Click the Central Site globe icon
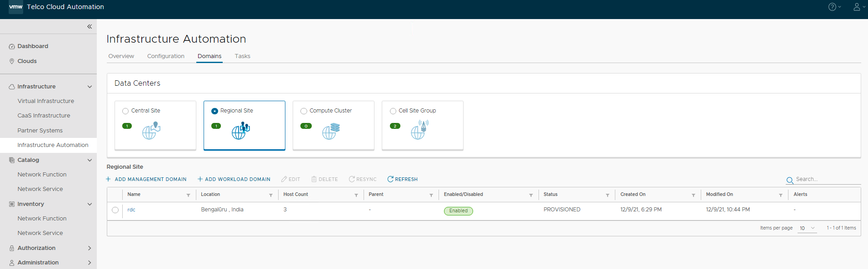Viewport: 868px width, 269px height. coord(151,131)
